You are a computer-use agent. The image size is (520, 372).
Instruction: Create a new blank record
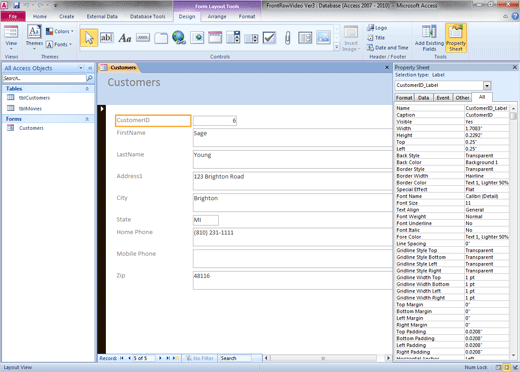pos(175,358)
